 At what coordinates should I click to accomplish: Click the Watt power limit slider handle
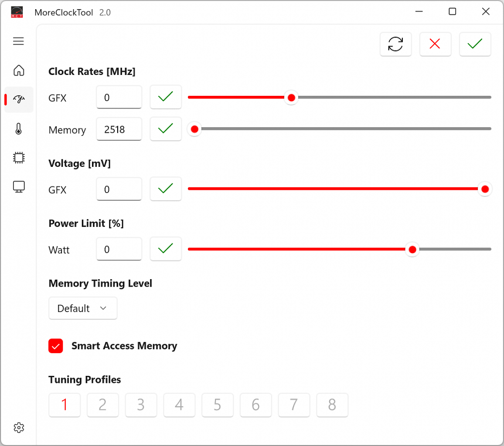[x=412, y=250]
